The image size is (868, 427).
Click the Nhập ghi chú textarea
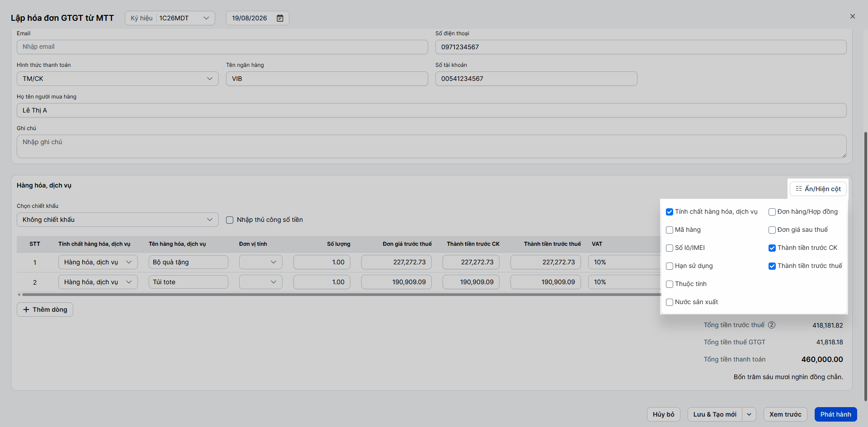coord(432,146)
